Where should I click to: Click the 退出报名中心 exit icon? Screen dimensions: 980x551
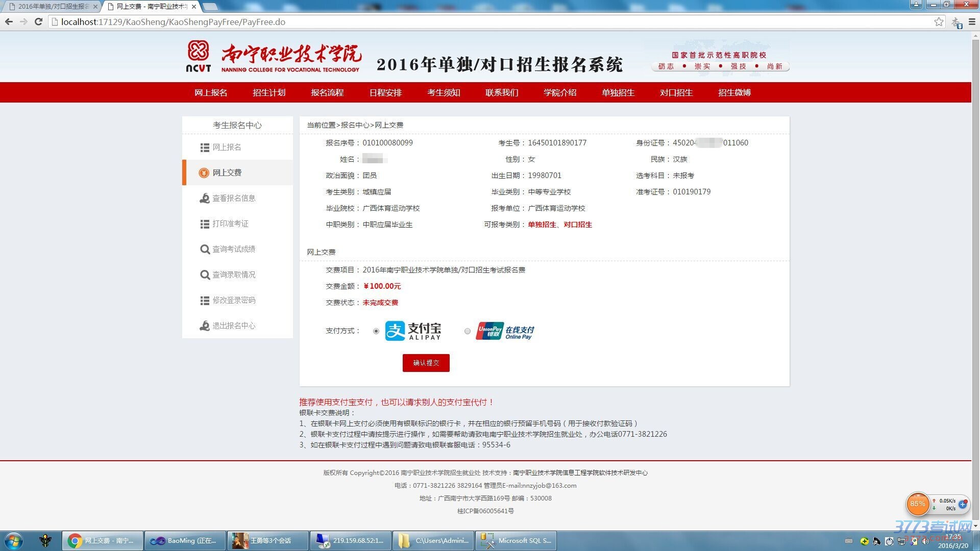tap(205, 326)
